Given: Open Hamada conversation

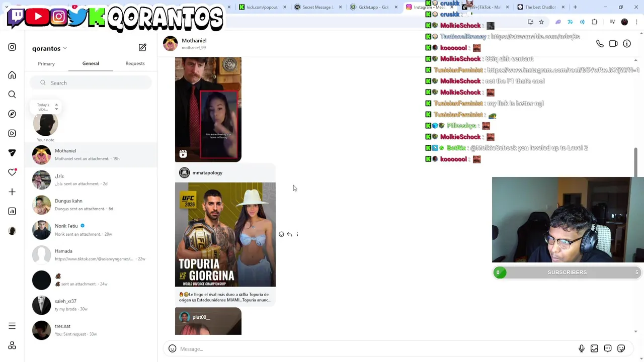Looking at the screenshot, I should [91, 255].
